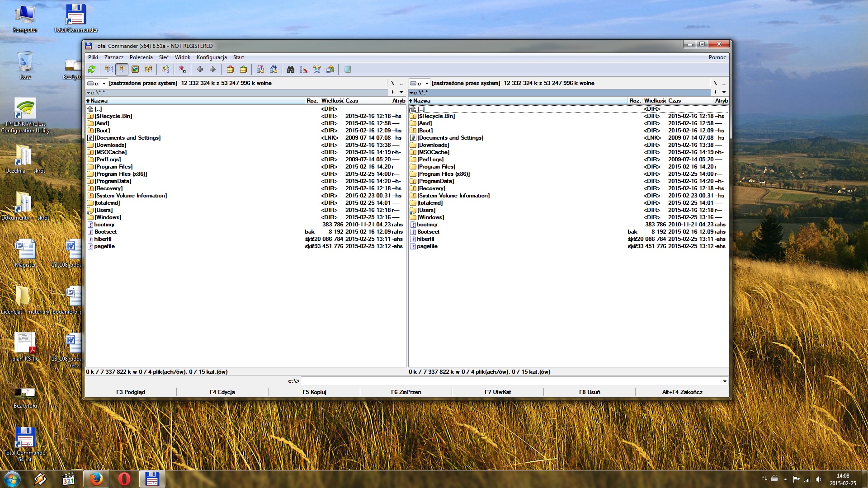Click the Pack files toolbar icon
The width and height of the screenshot is (868, 488).
pyautogui.click(x=230, y=69)
